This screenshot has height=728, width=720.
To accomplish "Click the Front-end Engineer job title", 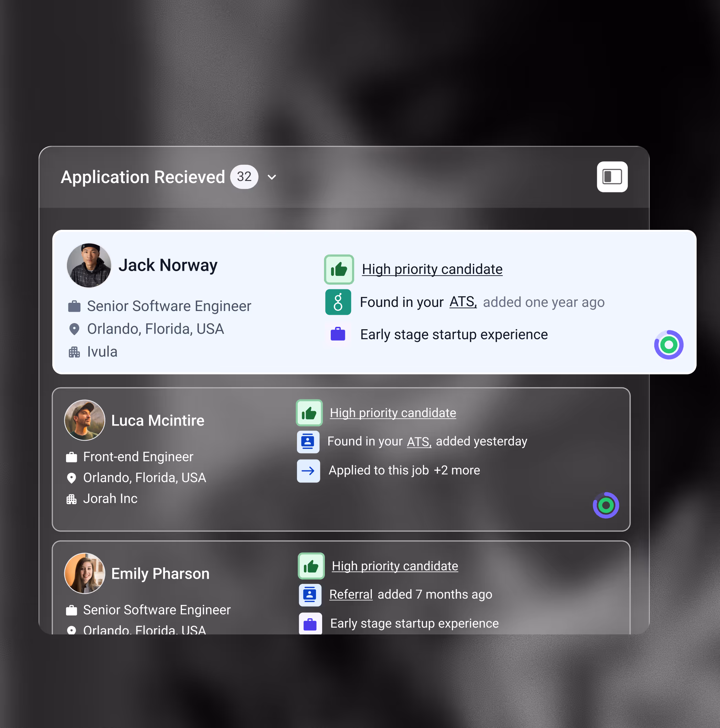I will point(138,457).
